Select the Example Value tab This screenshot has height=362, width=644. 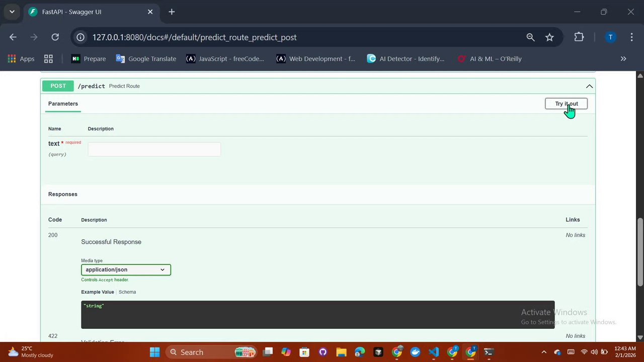pyautogui.click(x=98, y=292)
